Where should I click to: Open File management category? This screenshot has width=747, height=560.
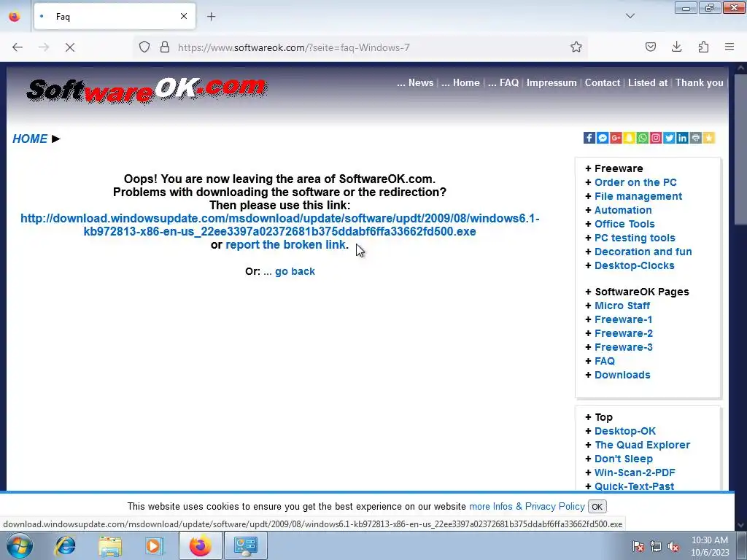pos(638,196)
